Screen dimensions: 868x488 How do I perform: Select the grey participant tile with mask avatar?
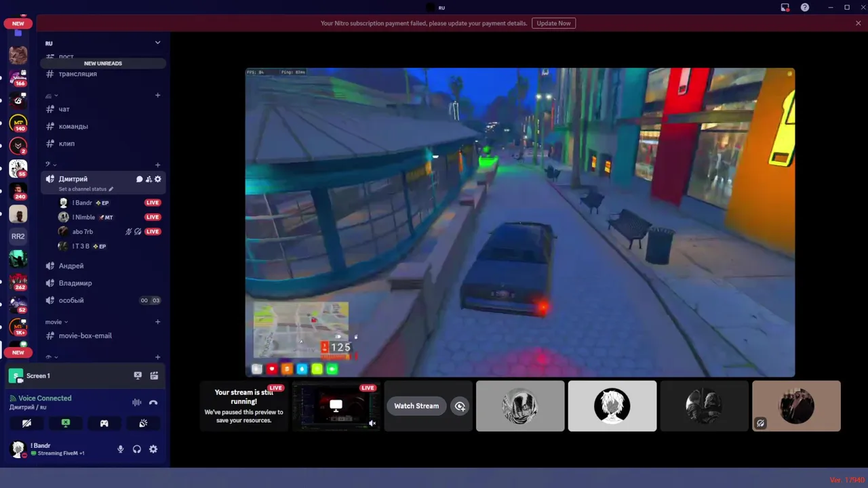tap(520, 406)
